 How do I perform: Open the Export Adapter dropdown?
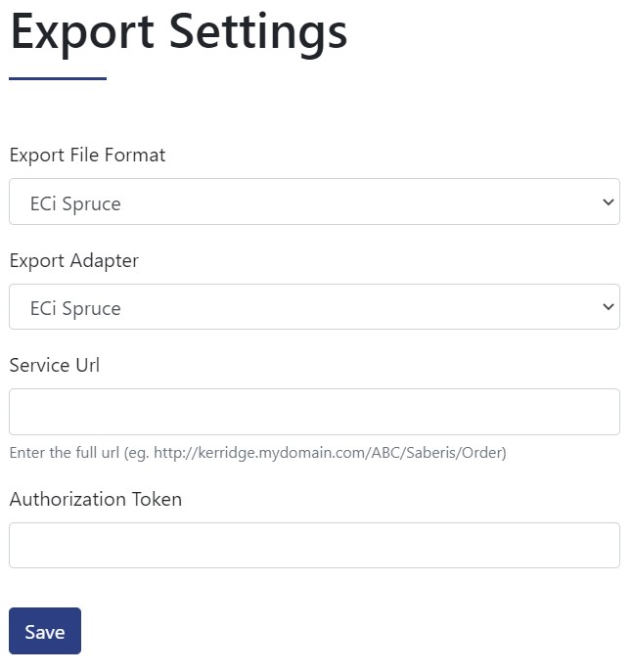click(x=314, y=307)
